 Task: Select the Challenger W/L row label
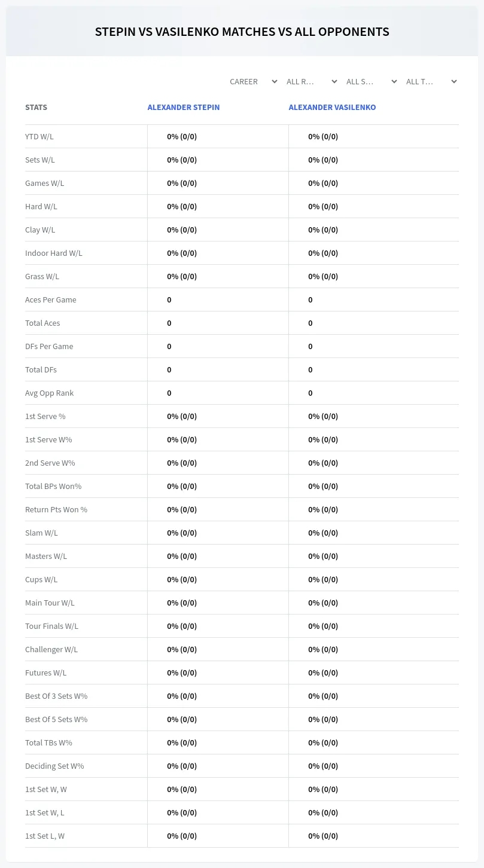tap(51, 649)
